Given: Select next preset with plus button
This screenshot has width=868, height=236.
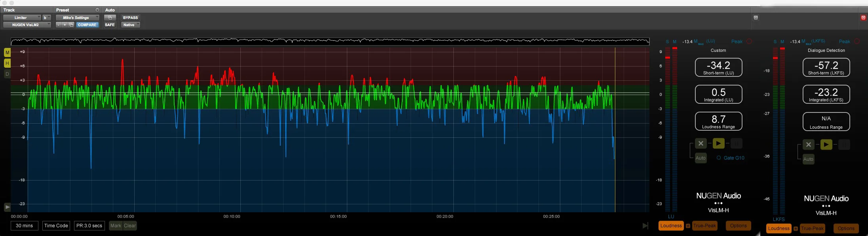Looking at the screenshot, I should click(x=65, y=25).
